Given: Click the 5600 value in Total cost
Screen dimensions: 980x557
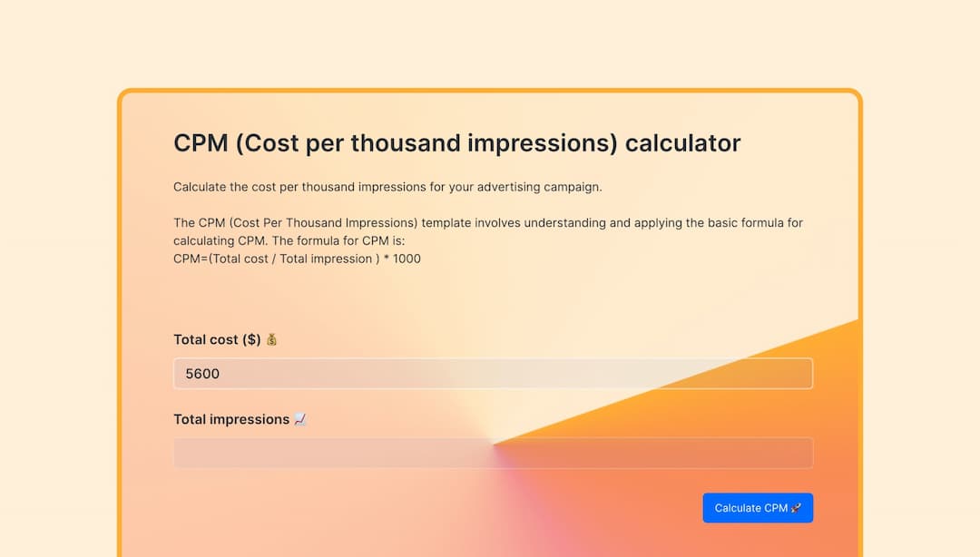Looking at the screenshot, I should click(202, 374).
